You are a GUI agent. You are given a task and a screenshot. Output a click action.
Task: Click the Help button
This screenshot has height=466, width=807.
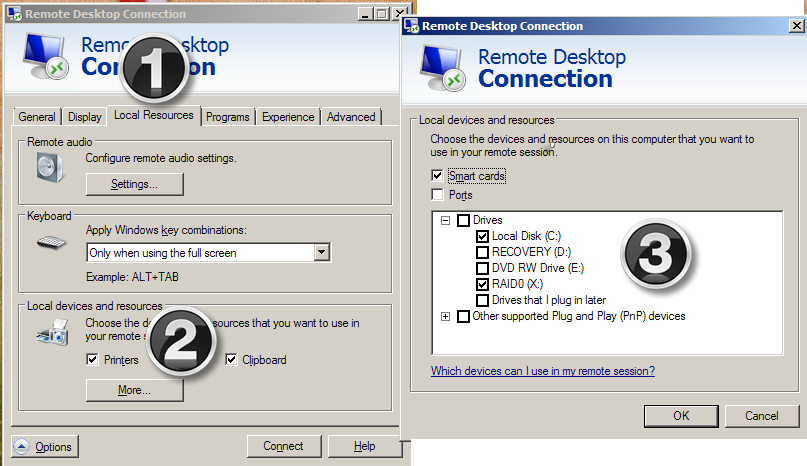pos(364,446)
